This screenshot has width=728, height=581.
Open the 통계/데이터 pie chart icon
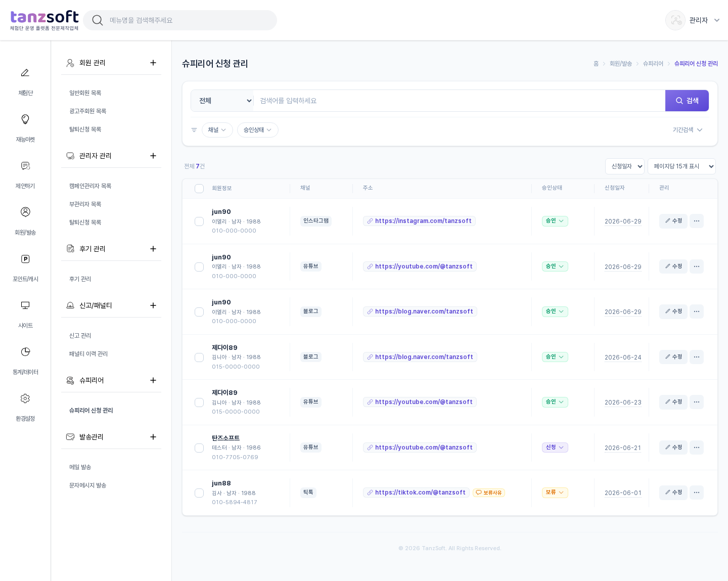(x=25, y=352)
